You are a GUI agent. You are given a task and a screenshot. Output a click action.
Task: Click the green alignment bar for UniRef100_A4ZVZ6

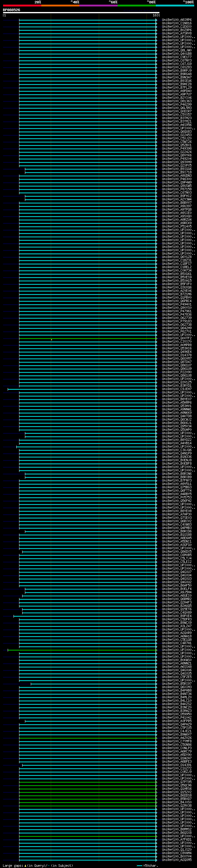pos(88,738)
